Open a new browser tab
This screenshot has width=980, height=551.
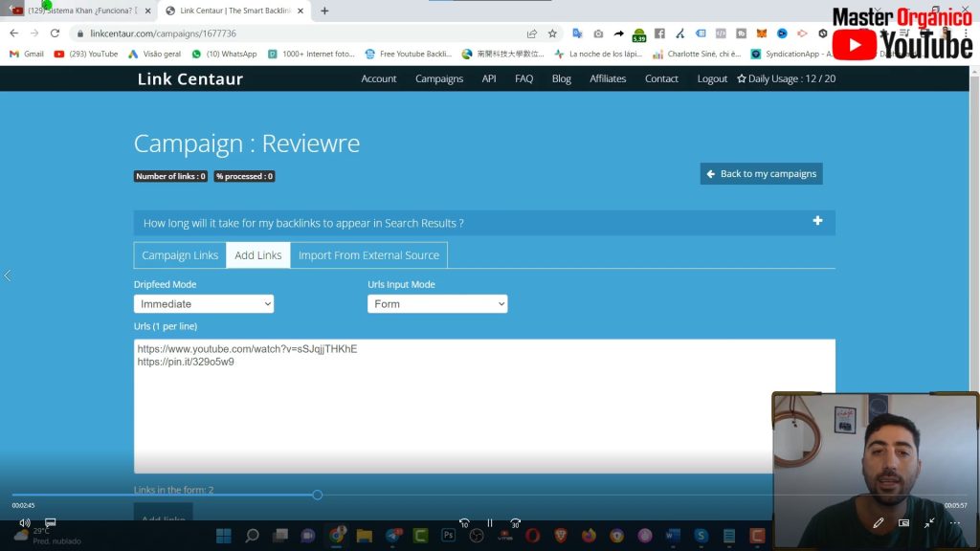click(324, 11)
